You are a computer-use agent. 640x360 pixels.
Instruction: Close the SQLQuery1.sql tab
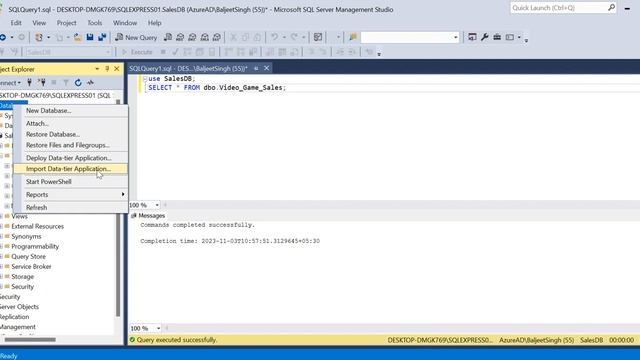click(x=267, y=68)
